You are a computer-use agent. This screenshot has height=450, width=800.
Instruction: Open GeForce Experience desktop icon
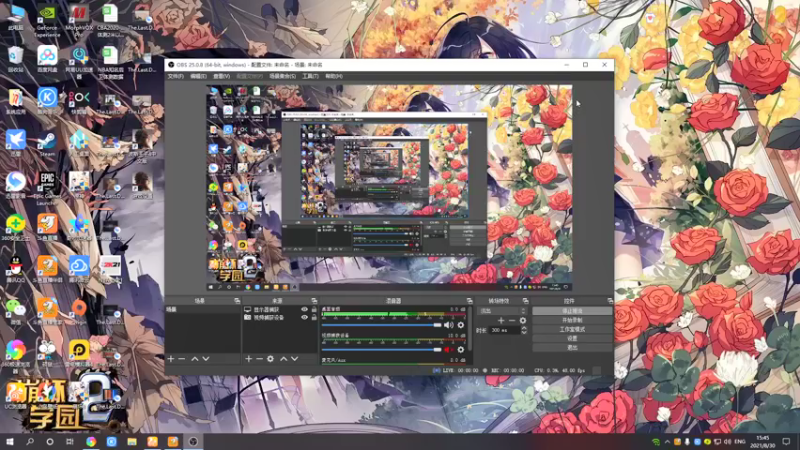[47, 21]
